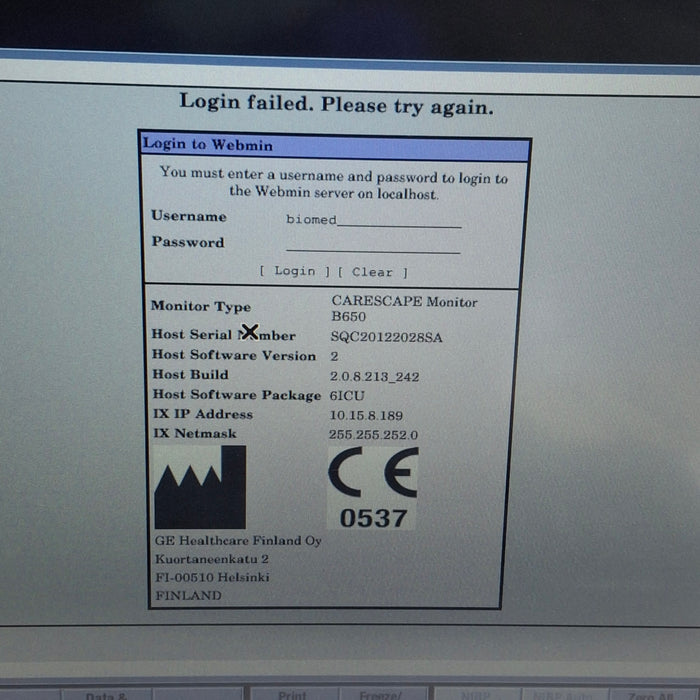700x700 pixels.
Task: Select the CARESCAPE Monitor B650 text
Action: point(403,308)
